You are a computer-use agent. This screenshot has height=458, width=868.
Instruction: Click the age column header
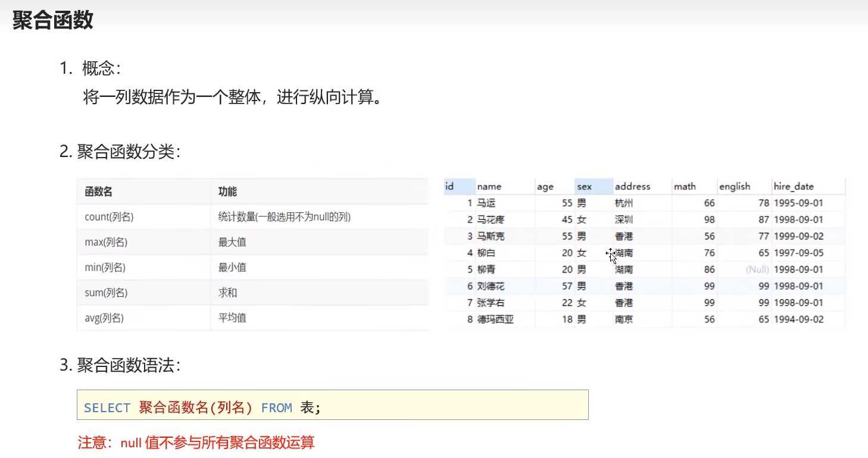[x=545, y=187]
